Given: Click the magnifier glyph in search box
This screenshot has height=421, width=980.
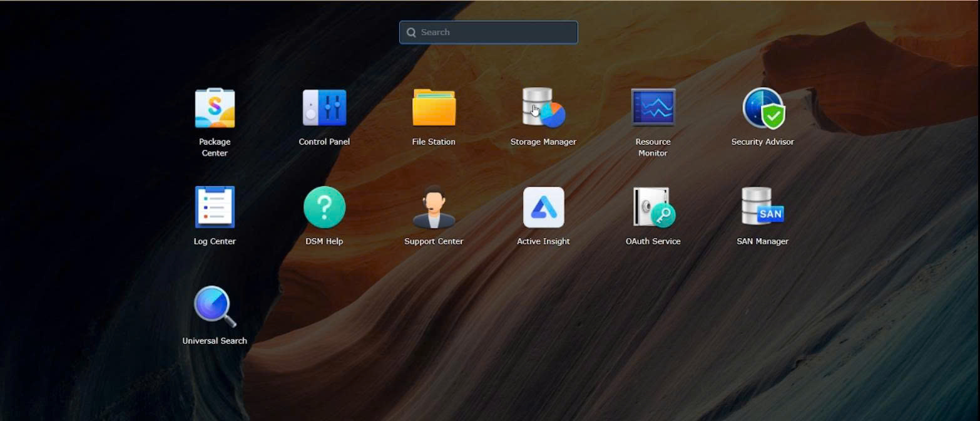Looking at the screenshot, I should tap(411, 33).
